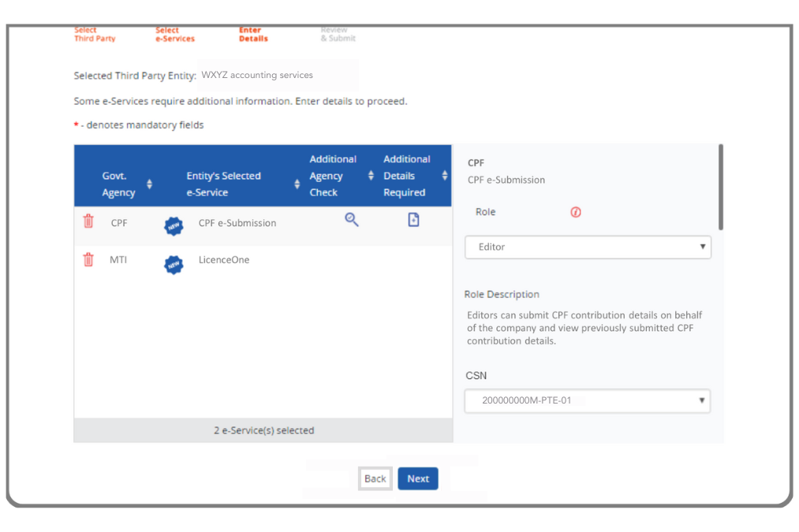The width and height of the screenshot is (799, 532).
Task: Click the info icon next to Role
Action: [575, 212]
